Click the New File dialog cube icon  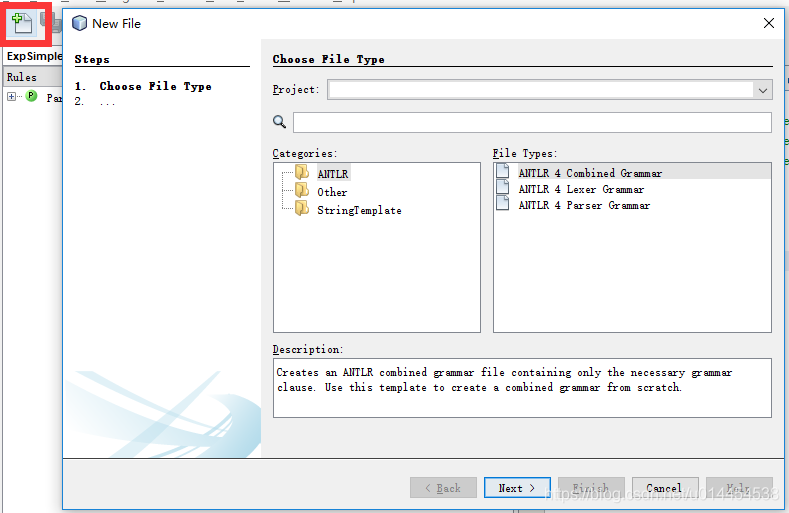(x=80, y=23)
